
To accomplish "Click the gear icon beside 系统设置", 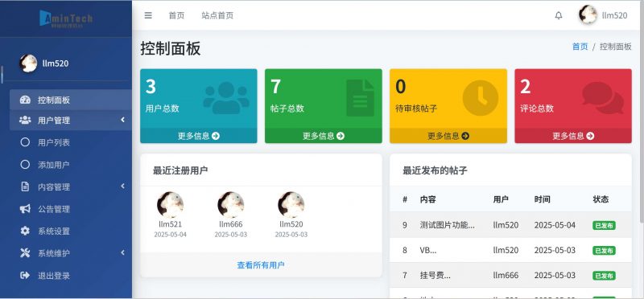I will pyautogui.click(x=25, y=231).
